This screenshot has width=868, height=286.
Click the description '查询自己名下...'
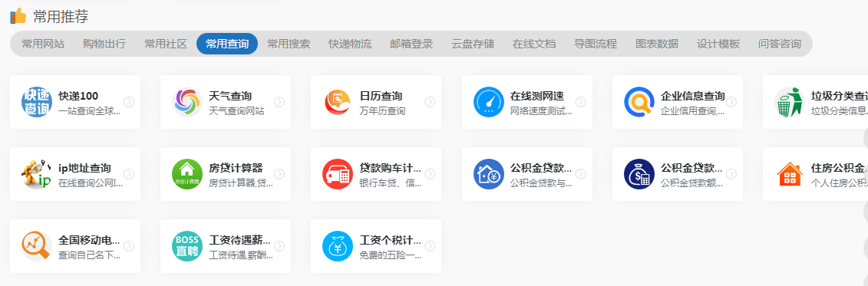tap(89, 255)
